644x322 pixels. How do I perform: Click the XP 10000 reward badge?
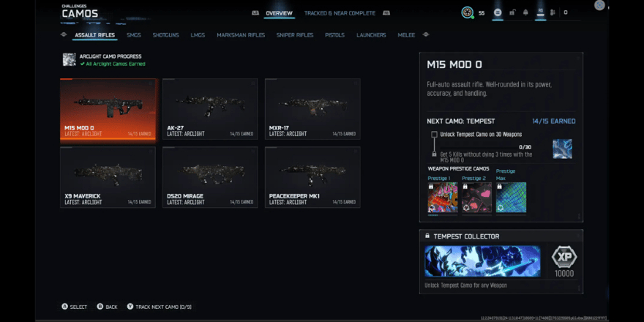click(x=563, y=258)
